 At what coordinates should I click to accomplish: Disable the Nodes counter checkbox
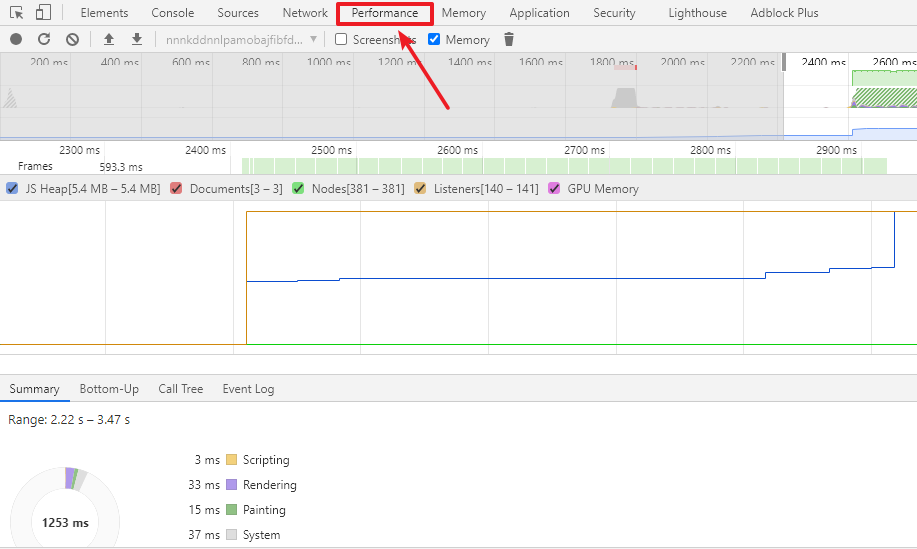tap(298, 188)
